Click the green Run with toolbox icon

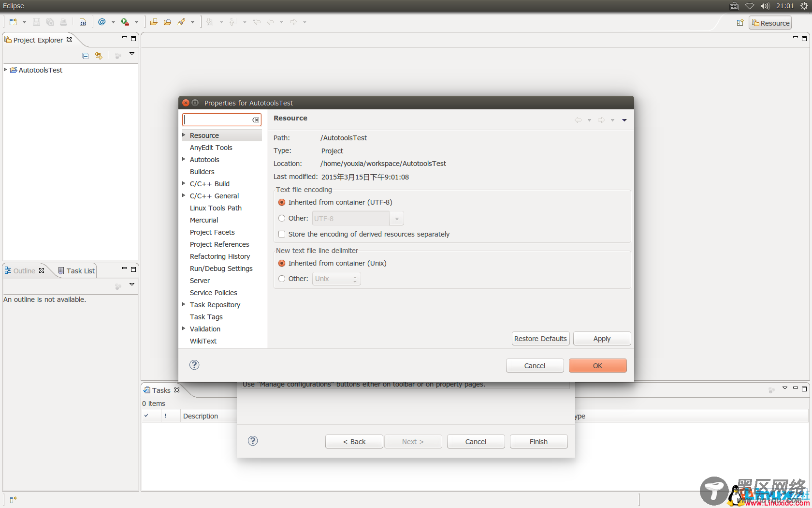[125, 22]
